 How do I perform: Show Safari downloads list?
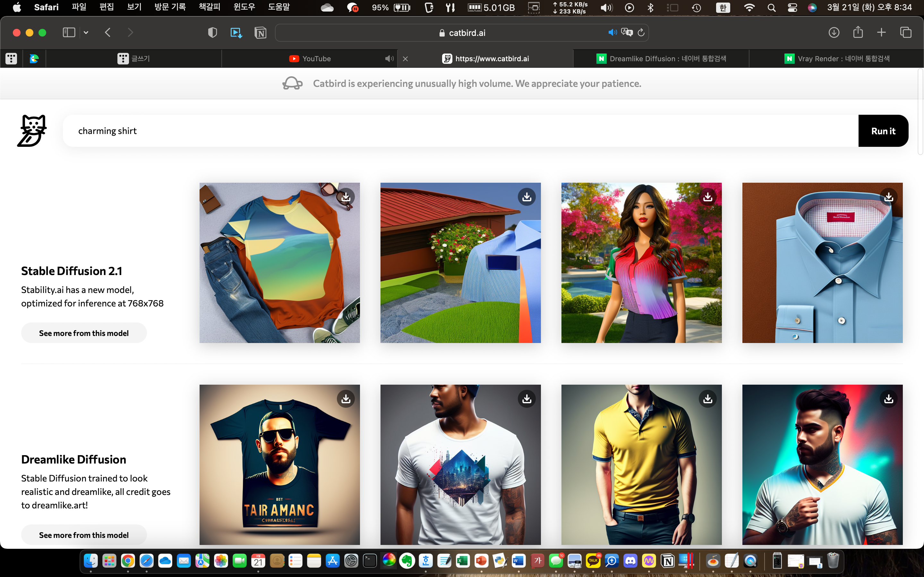(x=834, y=32)
